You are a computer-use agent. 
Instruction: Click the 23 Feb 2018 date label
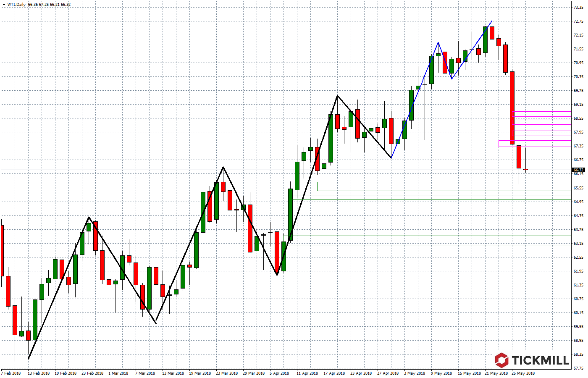tap(92, 373)
